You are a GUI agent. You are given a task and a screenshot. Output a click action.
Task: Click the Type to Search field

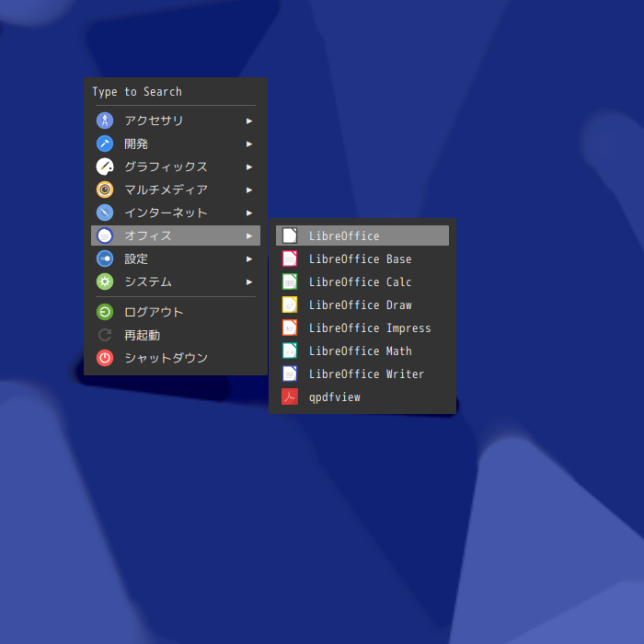point(176,92)
